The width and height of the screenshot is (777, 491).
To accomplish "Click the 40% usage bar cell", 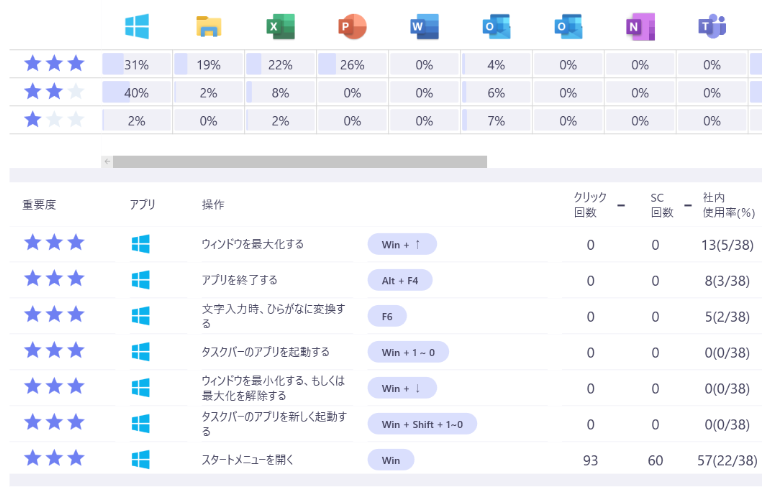I will pos(137,92).
